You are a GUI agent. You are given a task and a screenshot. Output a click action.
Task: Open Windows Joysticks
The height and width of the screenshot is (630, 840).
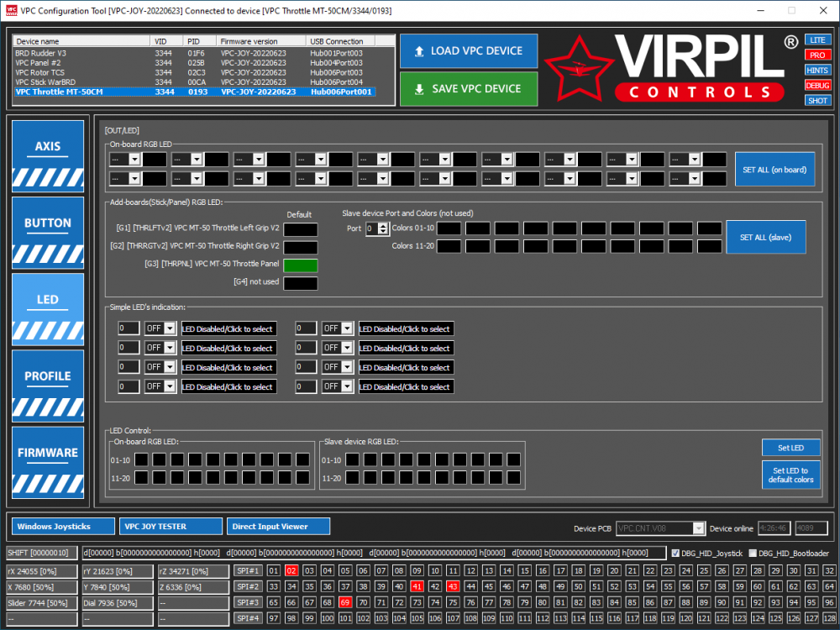[63, 526]
